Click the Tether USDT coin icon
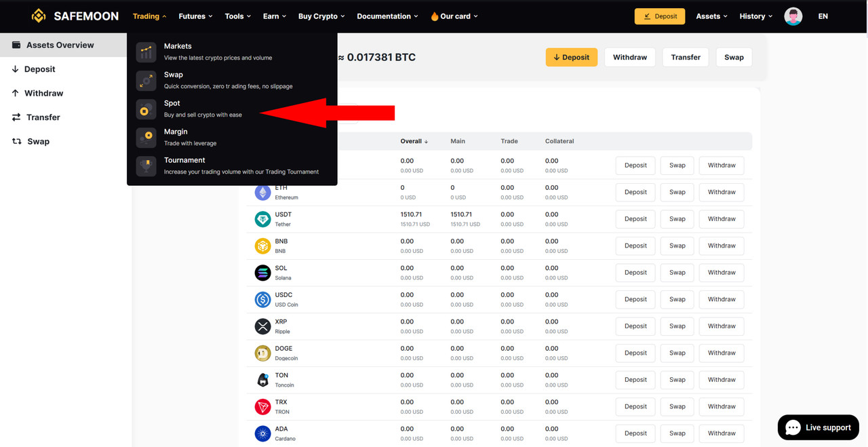 tap(262, 219)
